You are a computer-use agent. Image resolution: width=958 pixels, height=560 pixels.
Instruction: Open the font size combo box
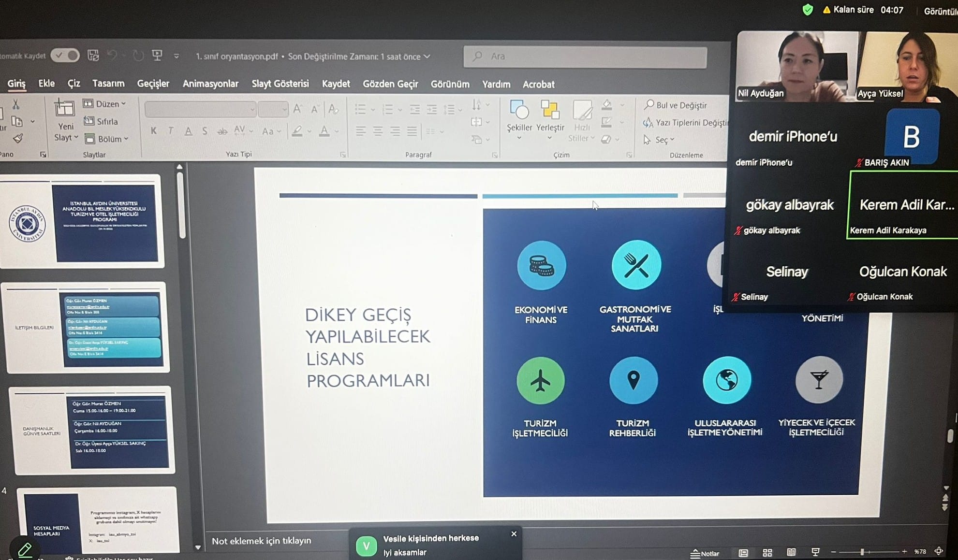click(x=273, y=110)
